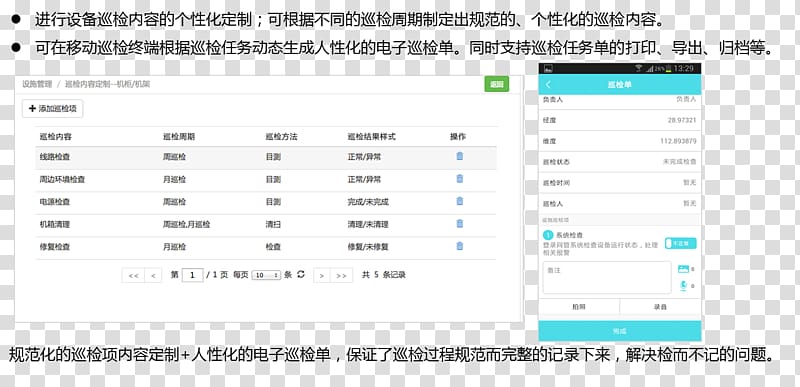The height and width of the screenshot is (387, 800).
Task: Click the page number input field
Action: click(x=192, y=275)
